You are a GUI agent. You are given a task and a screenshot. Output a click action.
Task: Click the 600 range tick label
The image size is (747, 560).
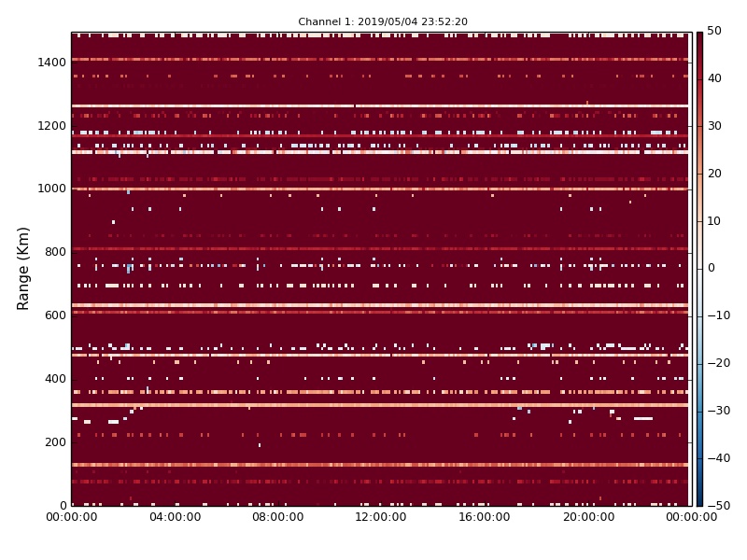pos(55,315)
